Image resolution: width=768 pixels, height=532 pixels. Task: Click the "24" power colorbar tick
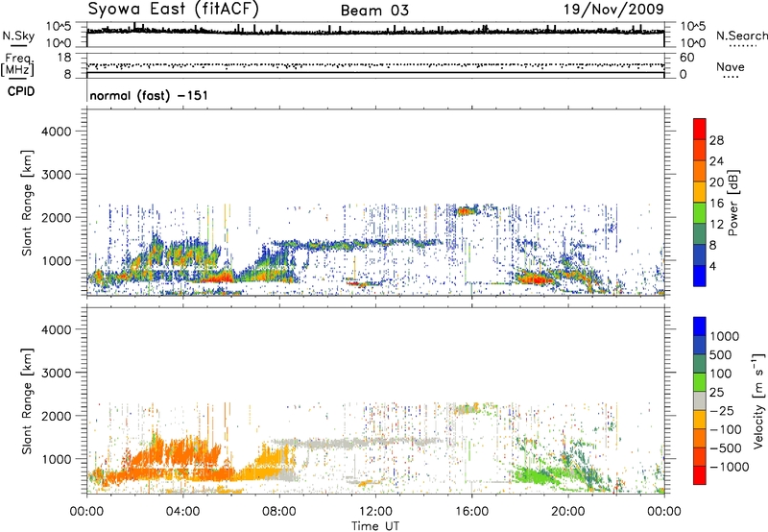[x=716, y=161]
